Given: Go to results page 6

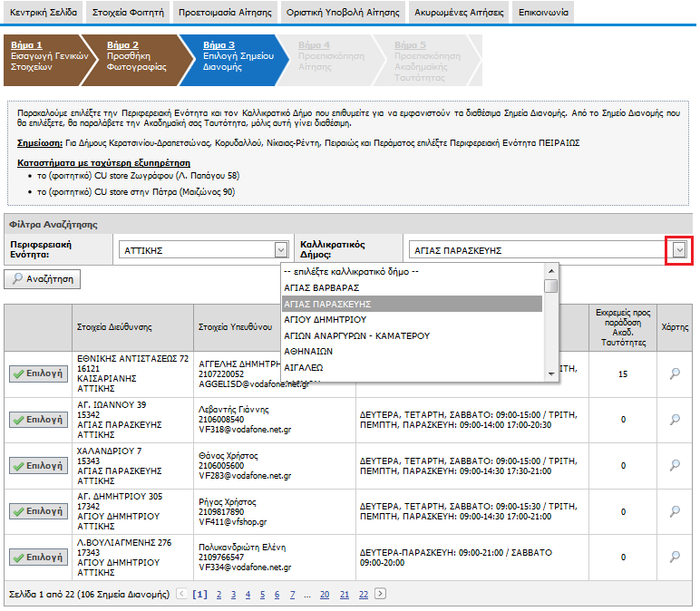Looking at the screenshot, I should (x=277, y=595).
